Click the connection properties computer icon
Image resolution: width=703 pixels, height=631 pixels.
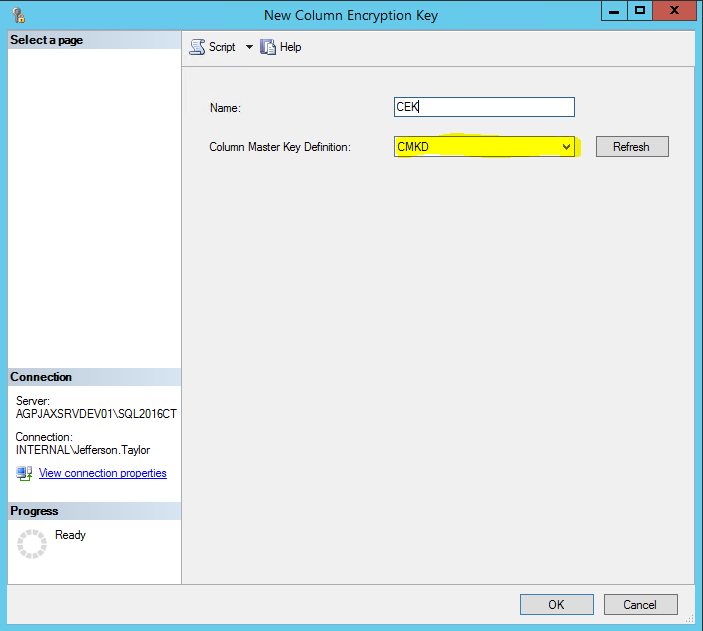24,474
